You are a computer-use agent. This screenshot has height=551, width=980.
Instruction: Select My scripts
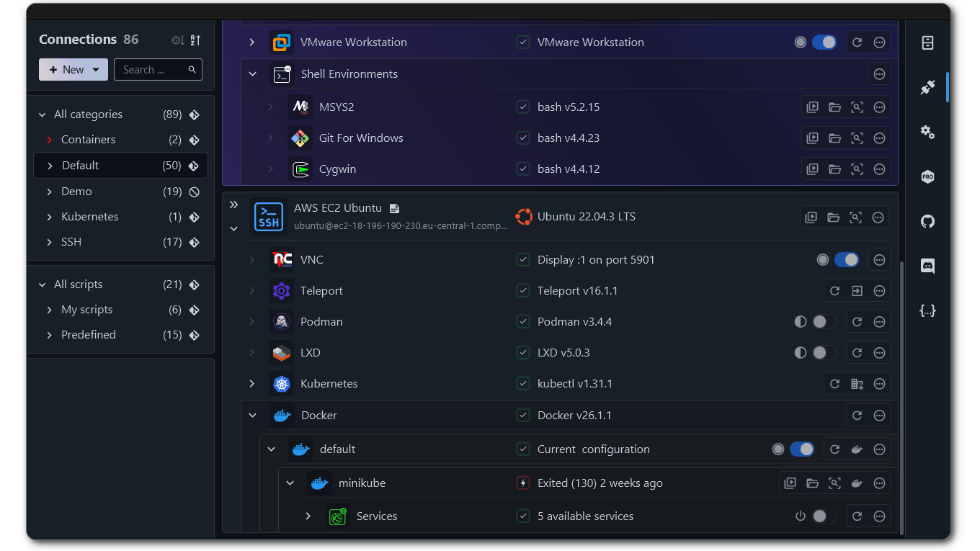click(120, 310)
